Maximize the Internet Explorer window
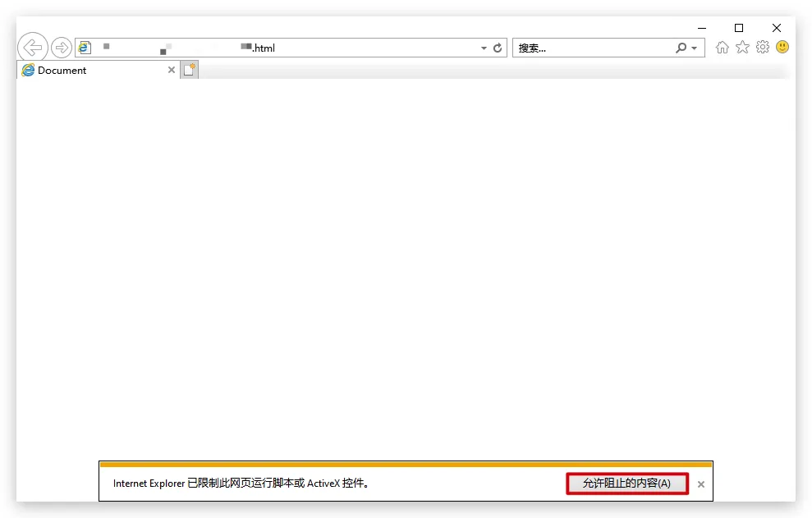Viewport: 812px width, 518px height. [739, 28]
